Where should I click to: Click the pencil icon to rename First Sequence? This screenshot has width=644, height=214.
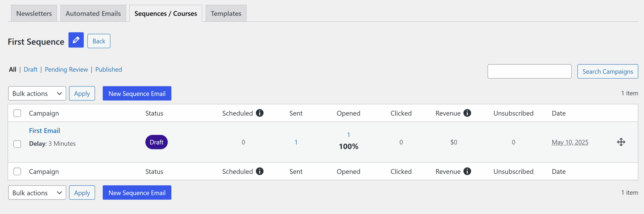click(76, 40)
